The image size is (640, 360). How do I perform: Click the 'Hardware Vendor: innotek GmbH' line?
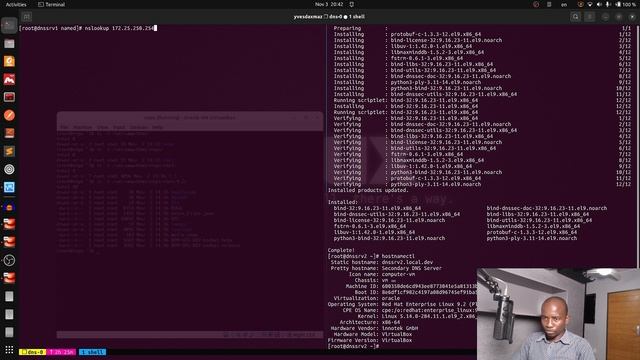pyautogui.click(x=374, y=328)
